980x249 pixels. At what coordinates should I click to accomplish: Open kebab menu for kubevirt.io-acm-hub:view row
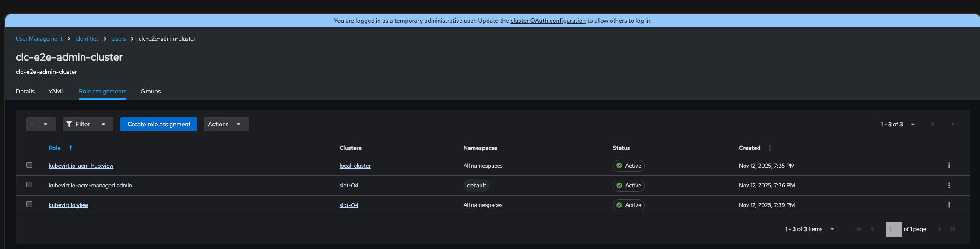click(949, 166)
